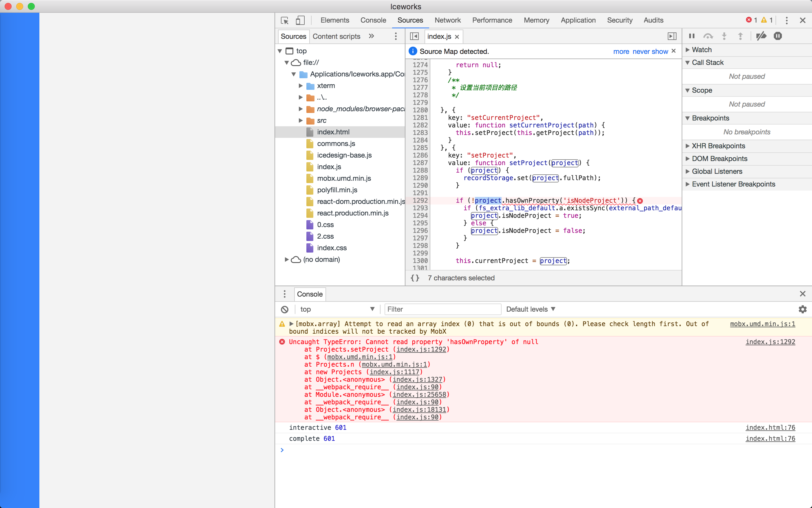Deactivate all breakpoints

click(762, 36)
